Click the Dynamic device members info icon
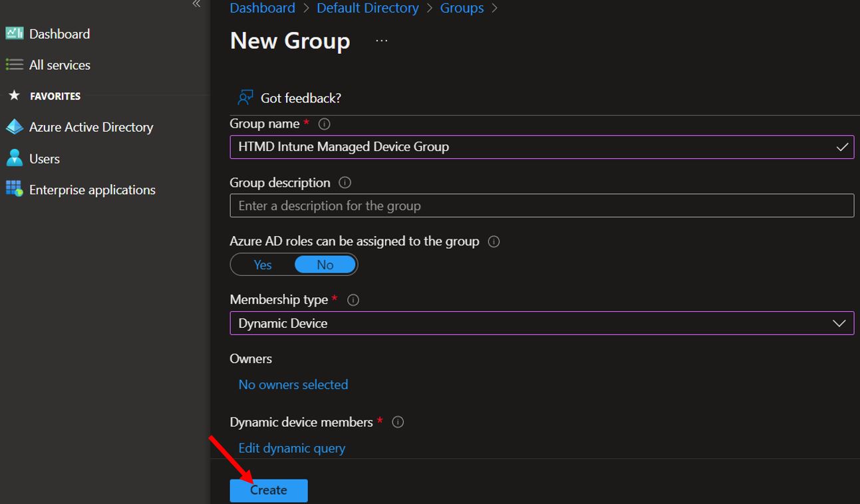The height and width of the screenshot is (504, 860). 397,422
